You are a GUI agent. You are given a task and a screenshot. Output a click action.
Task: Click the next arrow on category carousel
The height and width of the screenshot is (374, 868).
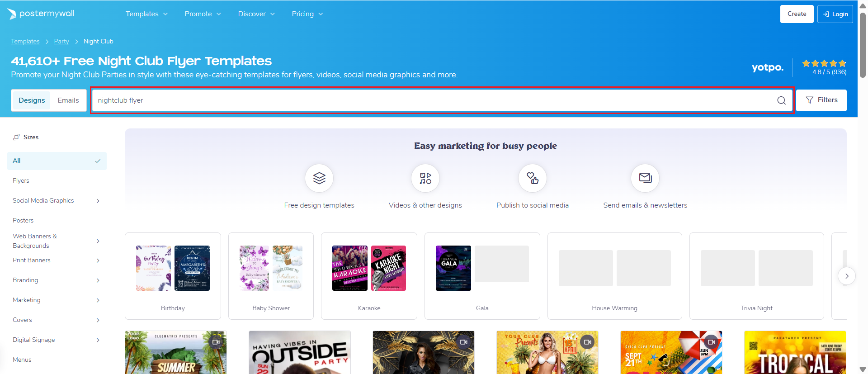coord(847,276)
